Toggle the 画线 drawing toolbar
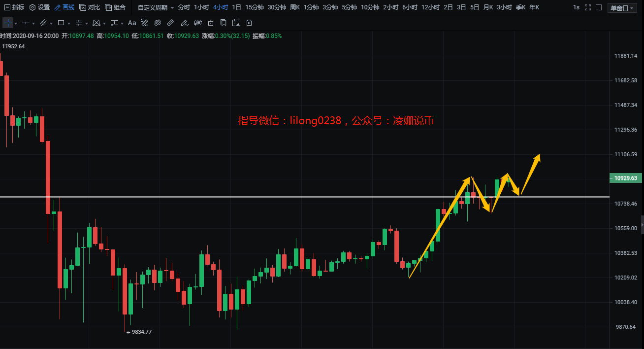 [64, 7]
